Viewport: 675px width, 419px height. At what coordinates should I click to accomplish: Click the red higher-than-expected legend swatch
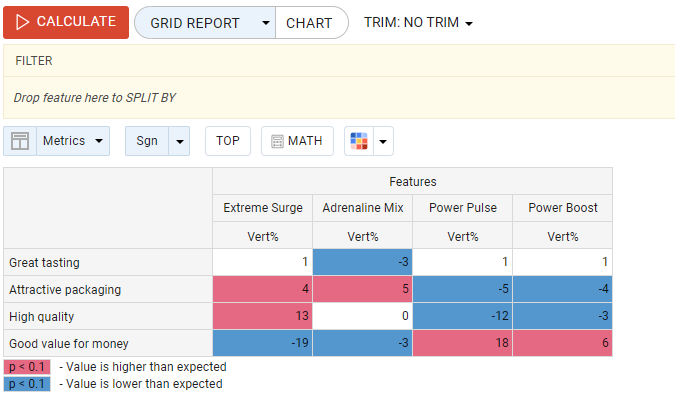27,367
